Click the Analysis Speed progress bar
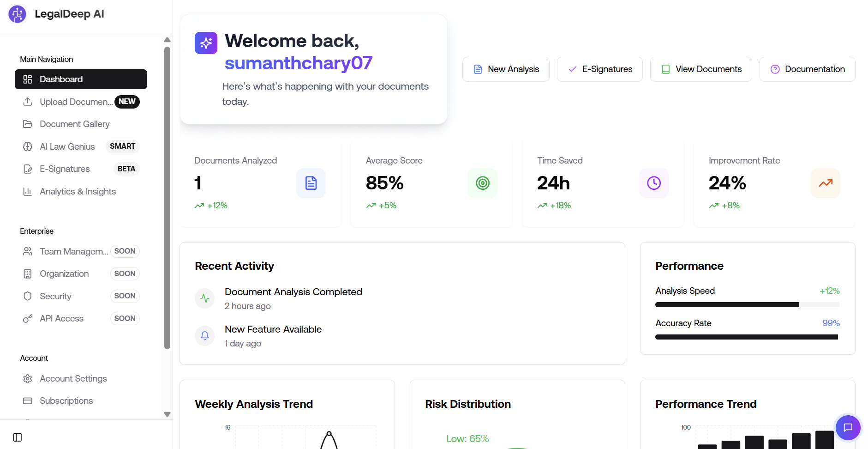The height and width of the screenshot is (449, 868). (x=747, y=305)
